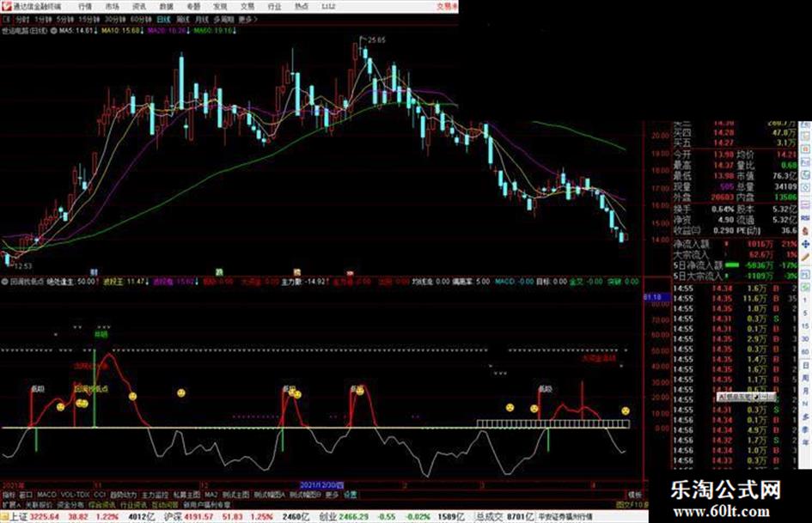
Task: Click the RSI icon in right sidebar
Action: 805,217
